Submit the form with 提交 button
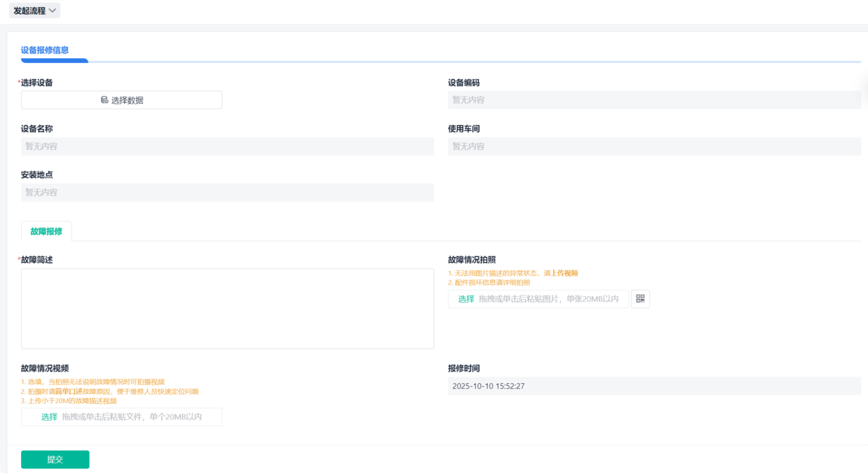The image size is (868, 475). pyautogui.click(x=55, y=459)
